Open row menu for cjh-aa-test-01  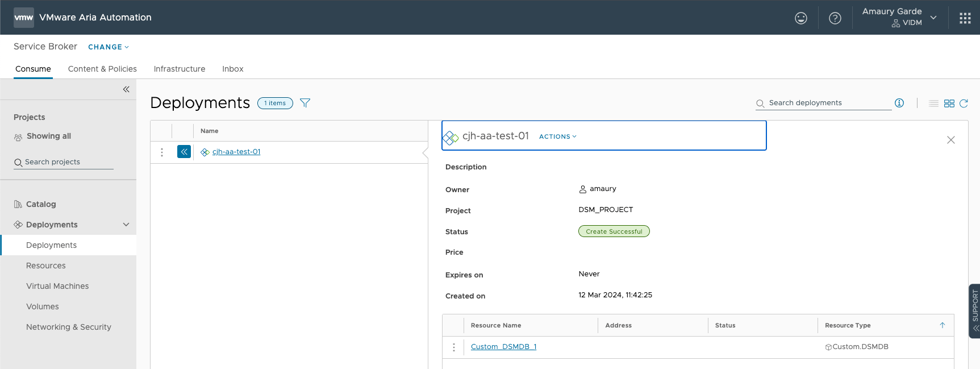tap(162, 152)
